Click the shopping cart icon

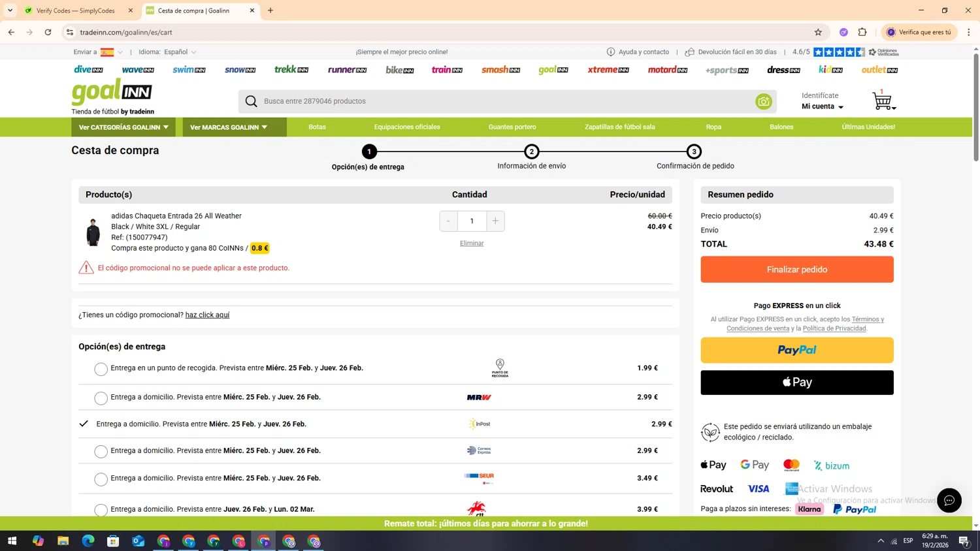[882, 101]
